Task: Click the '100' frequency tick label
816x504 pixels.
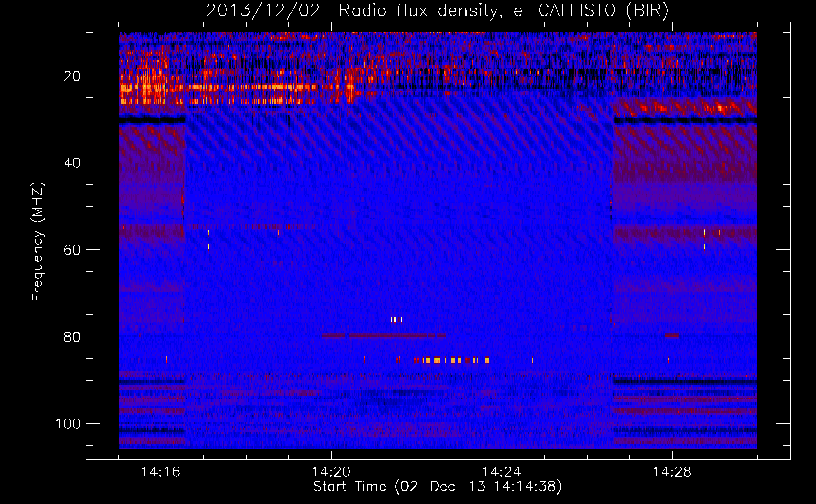Action: [68, 424]
